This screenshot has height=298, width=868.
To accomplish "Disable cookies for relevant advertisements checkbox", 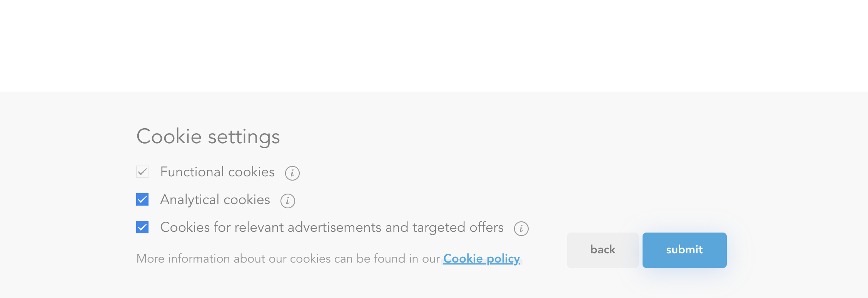I will [x=142, y=227].
